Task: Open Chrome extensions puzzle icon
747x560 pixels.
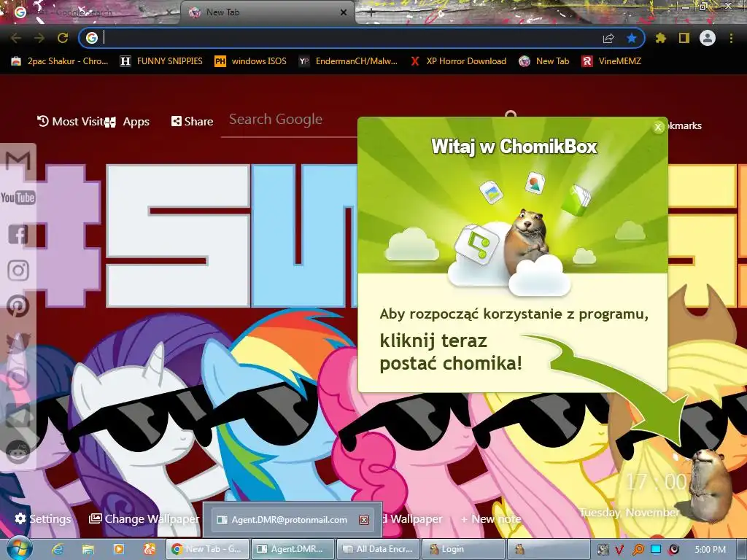Action: pos(661,38)
